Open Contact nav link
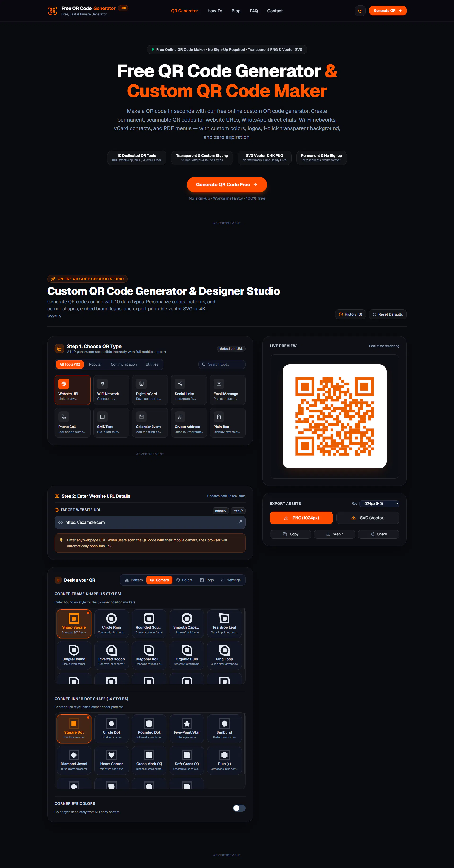This screenshot has width=454, height=868. (x=275, y=11)
